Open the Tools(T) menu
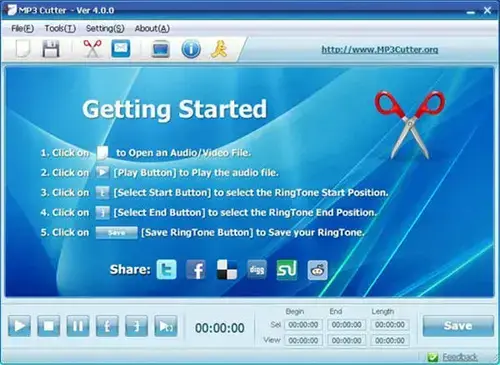 pyautogui.click(x=60, y=29)
